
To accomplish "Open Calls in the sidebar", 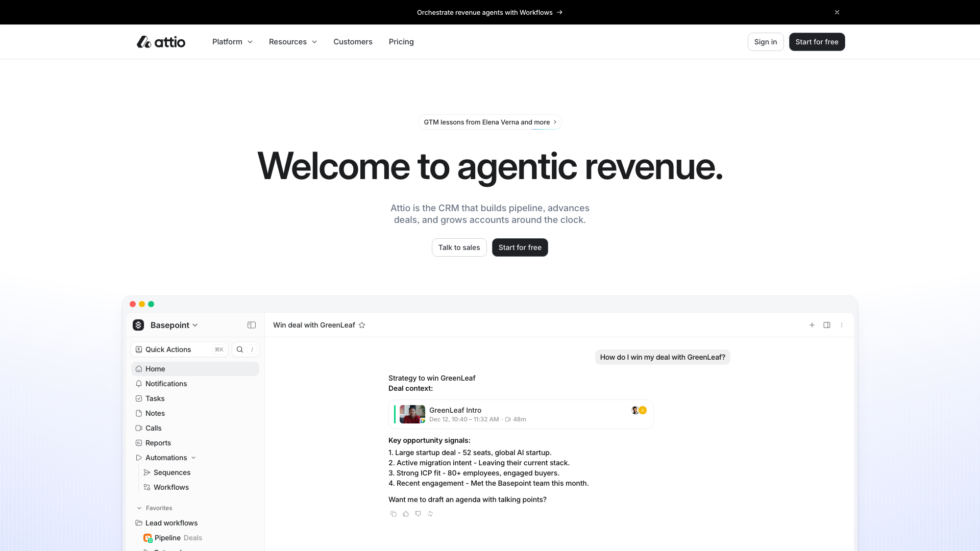I will coord(195,428).
